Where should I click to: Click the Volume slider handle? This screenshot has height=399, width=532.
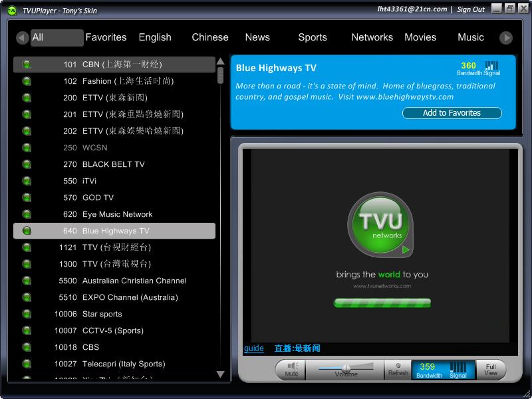346,368
